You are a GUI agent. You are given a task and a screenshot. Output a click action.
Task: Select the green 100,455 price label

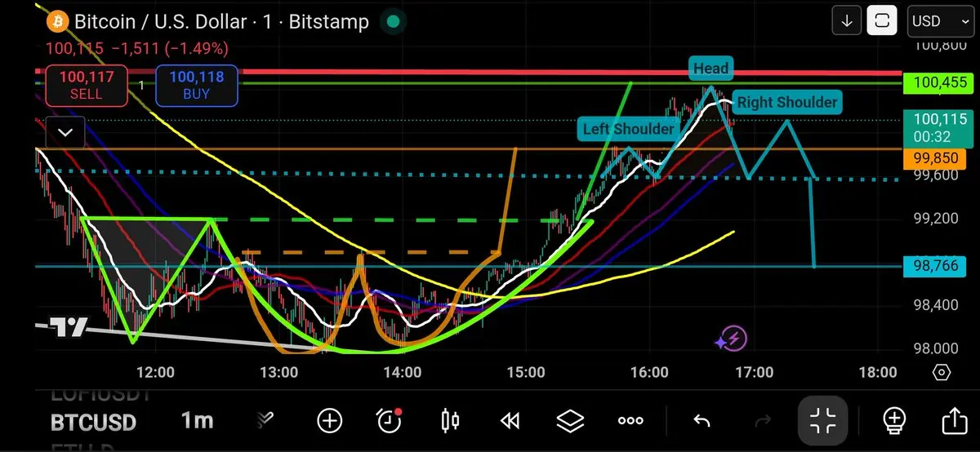point(940,82)
